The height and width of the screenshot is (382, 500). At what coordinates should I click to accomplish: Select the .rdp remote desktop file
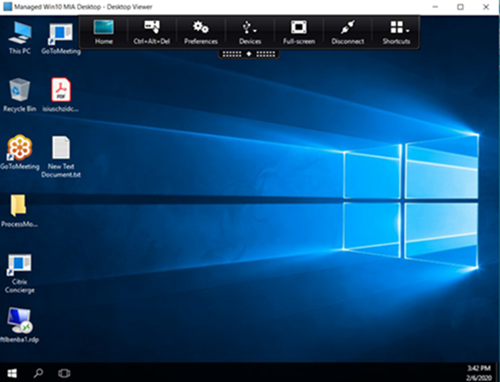(20, 325)
